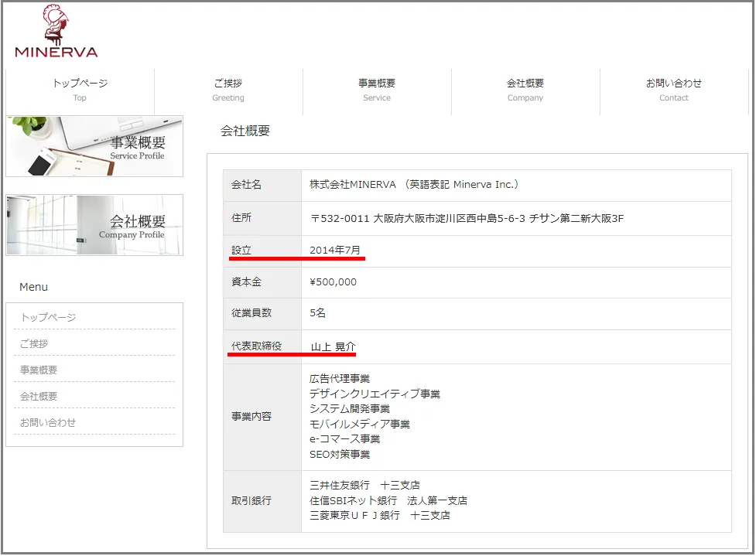The image size is (756, 556).
Task: Open the ご挨拶 Greeting navigation tab
Action: [228, 90]
